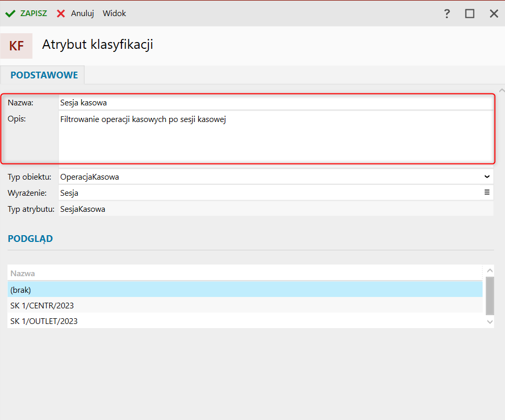Open the Wyrażenie hamburger menu icon
The image size is (505, 420).
487,192
